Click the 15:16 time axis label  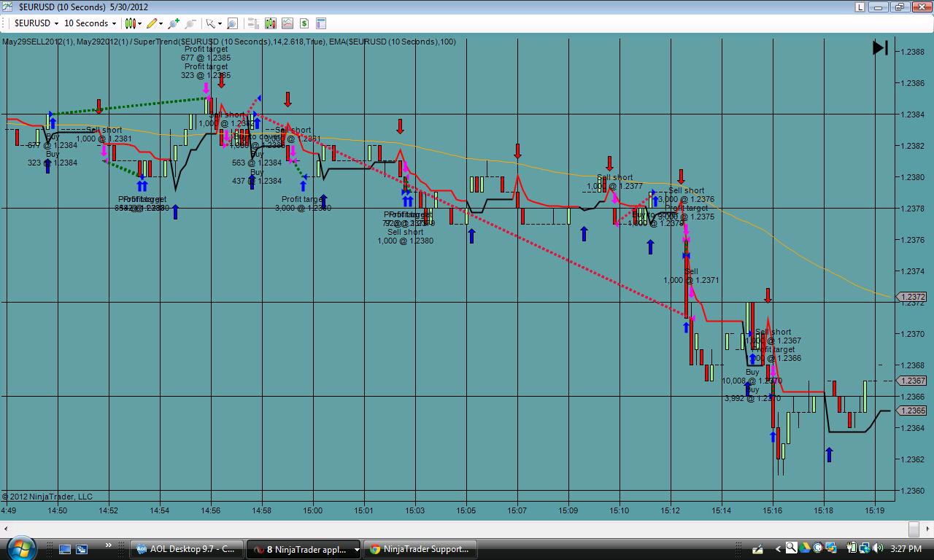pos(773,510)
